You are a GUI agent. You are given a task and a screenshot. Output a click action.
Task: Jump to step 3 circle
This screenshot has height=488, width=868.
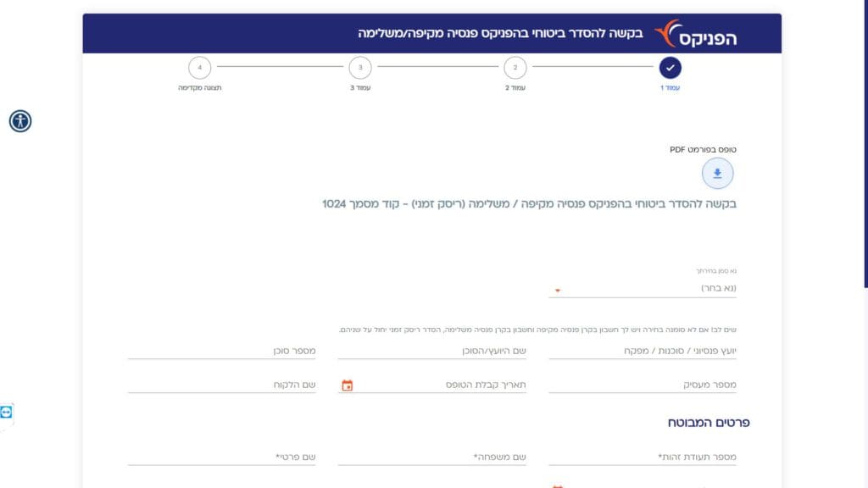tap(360, 67)
